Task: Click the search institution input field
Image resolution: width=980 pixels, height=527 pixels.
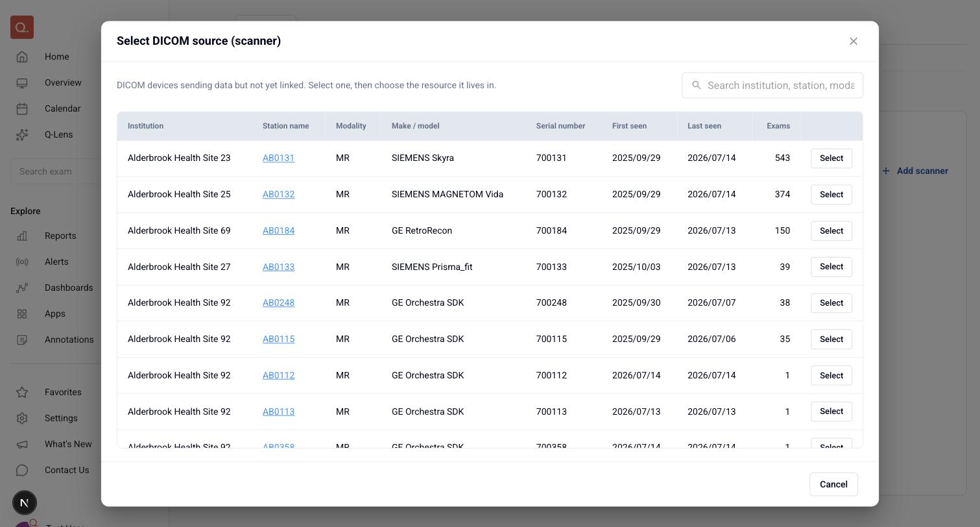Action: tap(772, 85)
